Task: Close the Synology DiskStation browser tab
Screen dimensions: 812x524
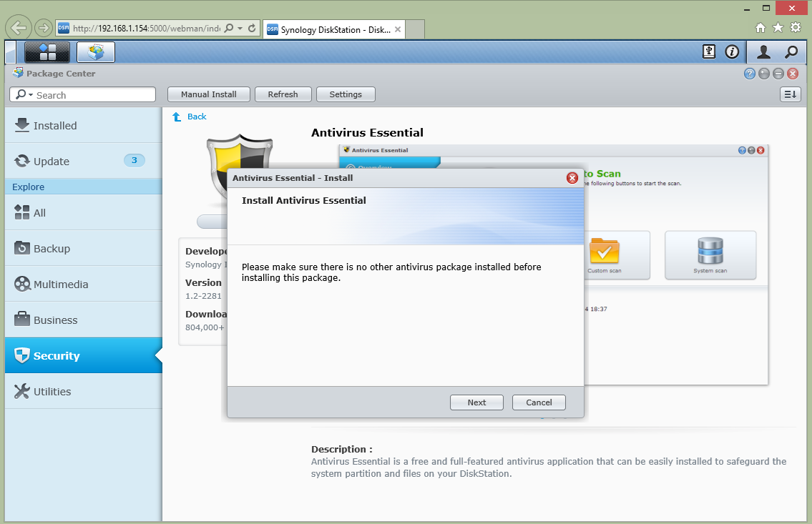Action: click(x=398, y=29)
